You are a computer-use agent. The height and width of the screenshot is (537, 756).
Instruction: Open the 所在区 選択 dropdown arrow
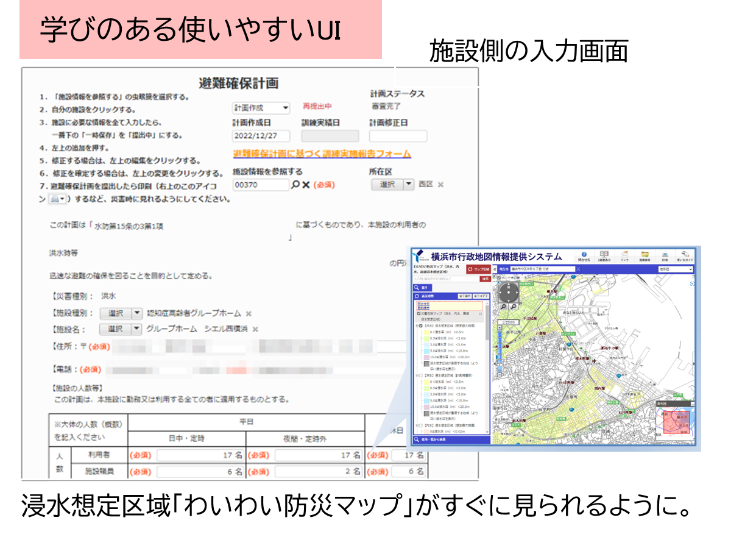click(409, 185)
